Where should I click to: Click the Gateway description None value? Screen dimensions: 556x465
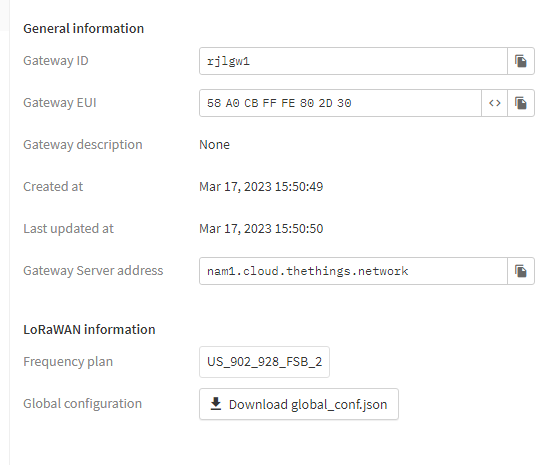pos(215,145)
